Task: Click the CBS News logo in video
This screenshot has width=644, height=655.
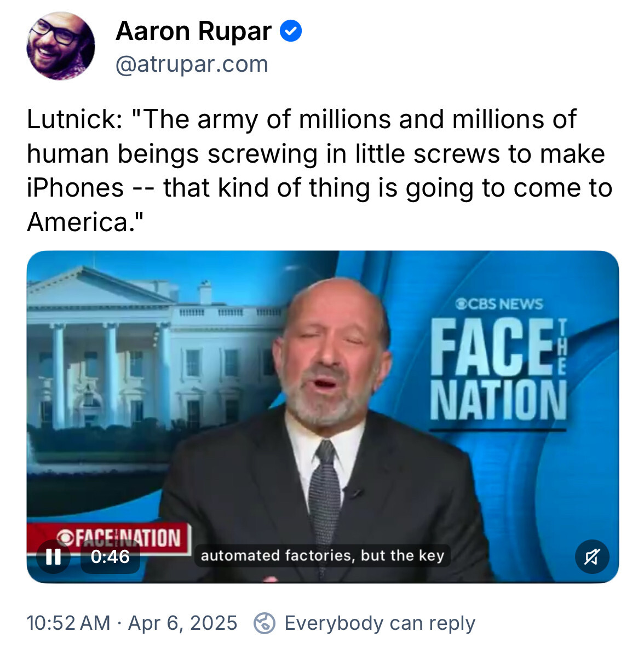Action: (499, 304)
